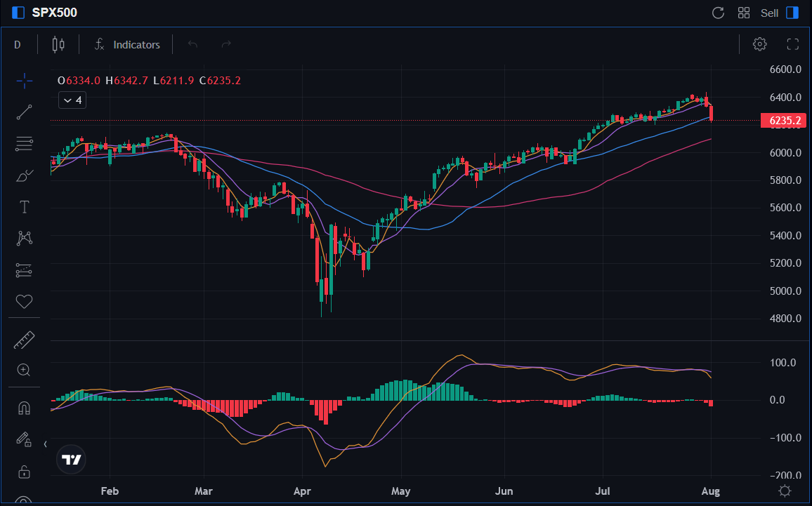This screenshot has height=506, width=812.
Task: Open the TradingView logo link
Action: [71, 460]
